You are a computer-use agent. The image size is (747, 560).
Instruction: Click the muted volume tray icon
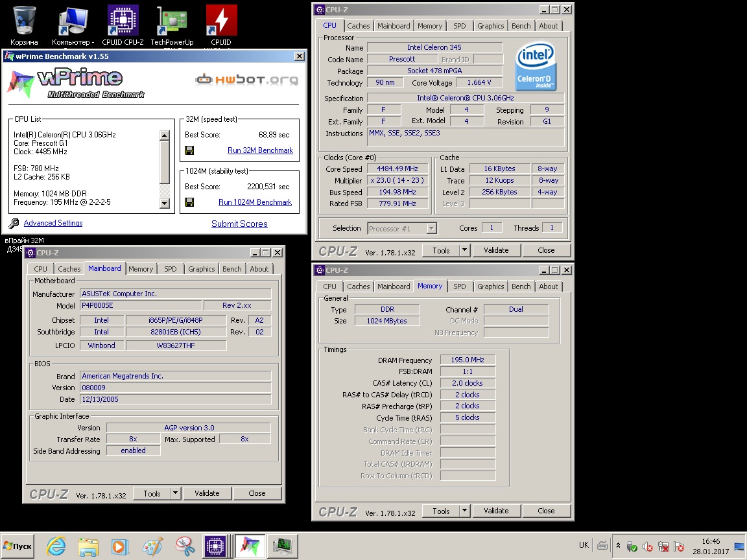(x=647, y=546)
